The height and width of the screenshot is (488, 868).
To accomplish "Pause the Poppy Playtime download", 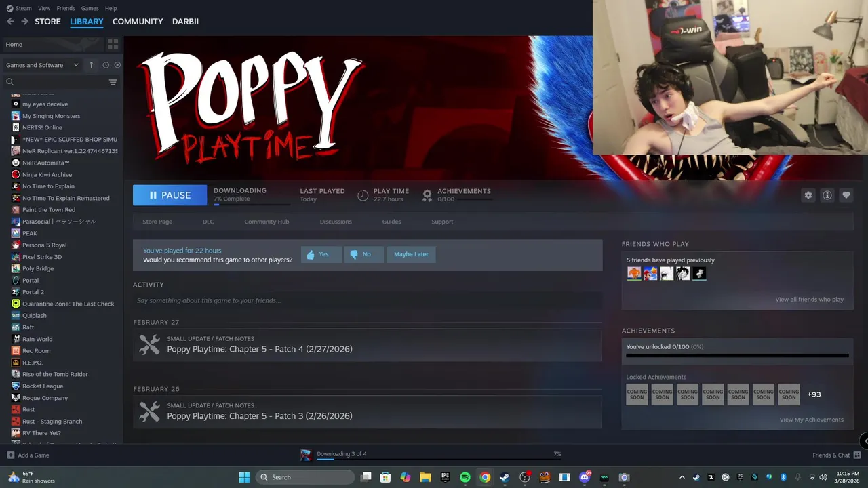I will (170, 195).
